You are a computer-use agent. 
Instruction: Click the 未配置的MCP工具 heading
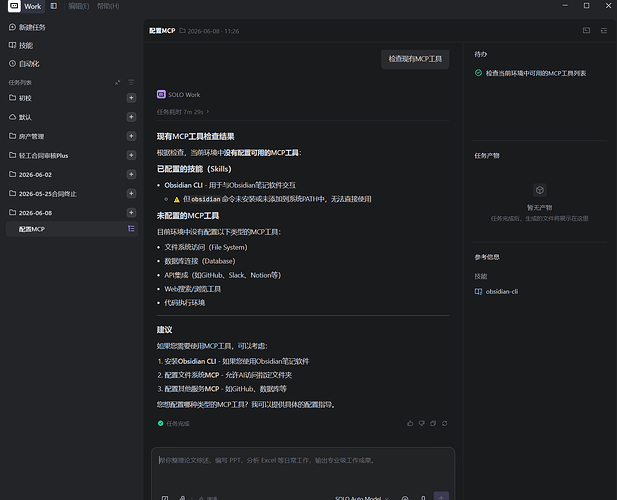(188, 216)
